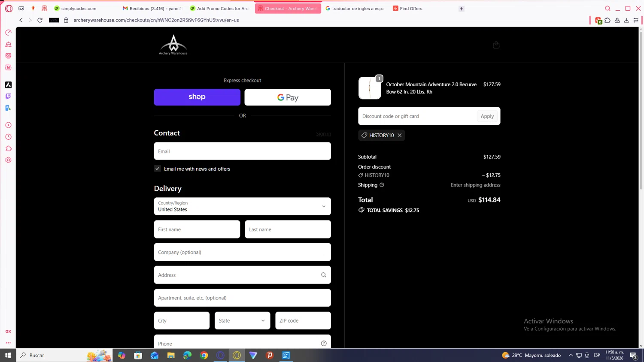The width and height of the screenshot is (644, 362).
Task: Click the Buscar taskbar search box
Action: (64, 355)
